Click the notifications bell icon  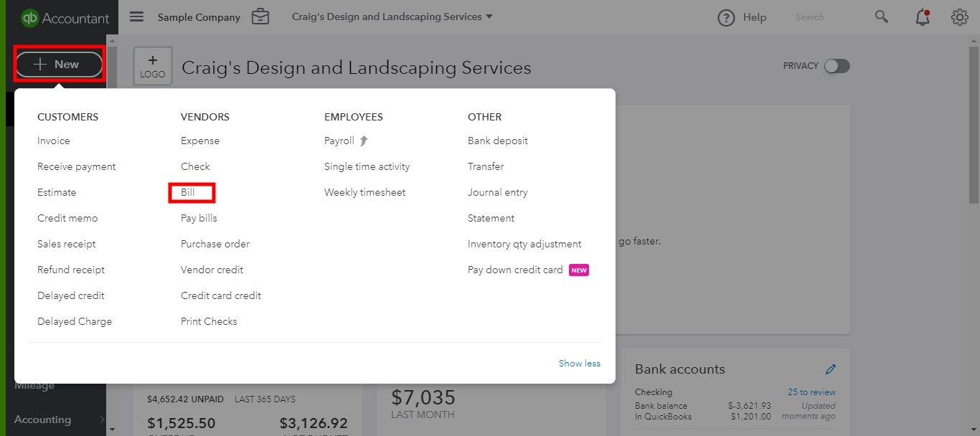click(922, 17)
